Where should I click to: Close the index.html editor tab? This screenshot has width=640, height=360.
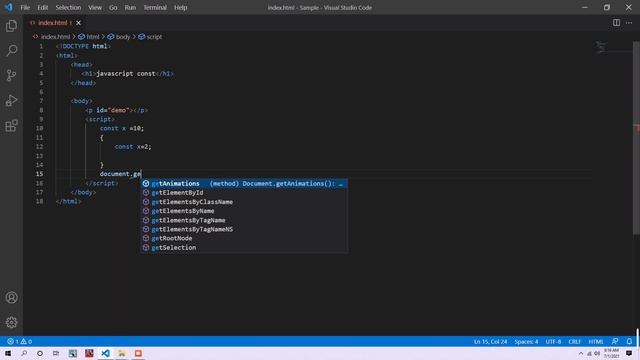click(78, 23)
